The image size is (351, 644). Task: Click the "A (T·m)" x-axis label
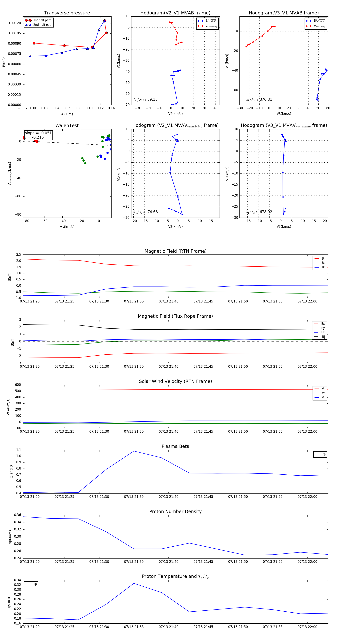[x=67, y=114]
